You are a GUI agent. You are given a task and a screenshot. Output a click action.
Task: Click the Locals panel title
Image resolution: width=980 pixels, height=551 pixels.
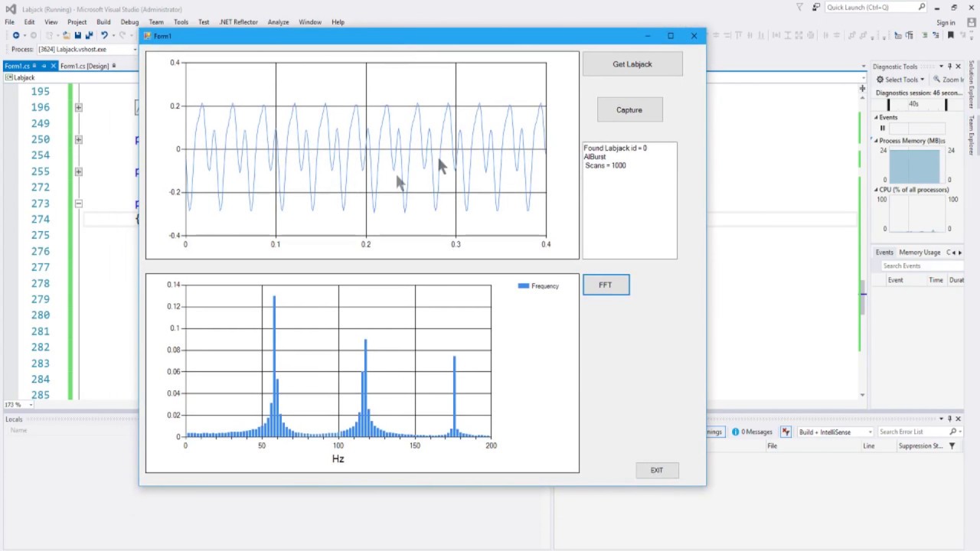tap(14, 419)
